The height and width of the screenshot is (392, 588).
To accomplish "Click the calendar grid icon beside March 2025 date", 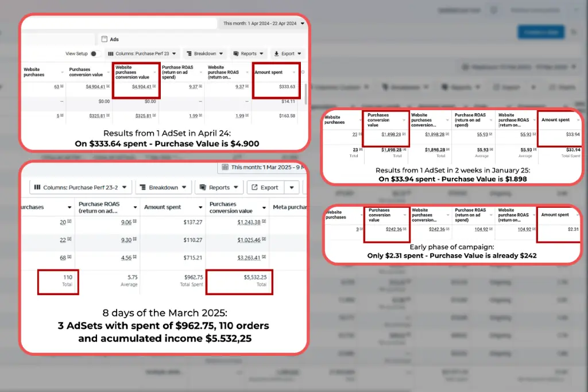I will 225,168.
